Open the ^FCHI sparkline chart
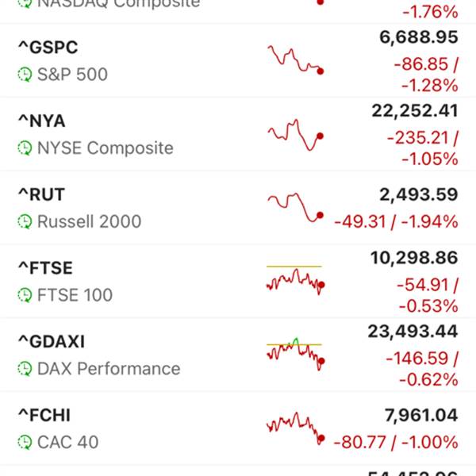Viewport: 476px width, 476px height. click(295, 427)
